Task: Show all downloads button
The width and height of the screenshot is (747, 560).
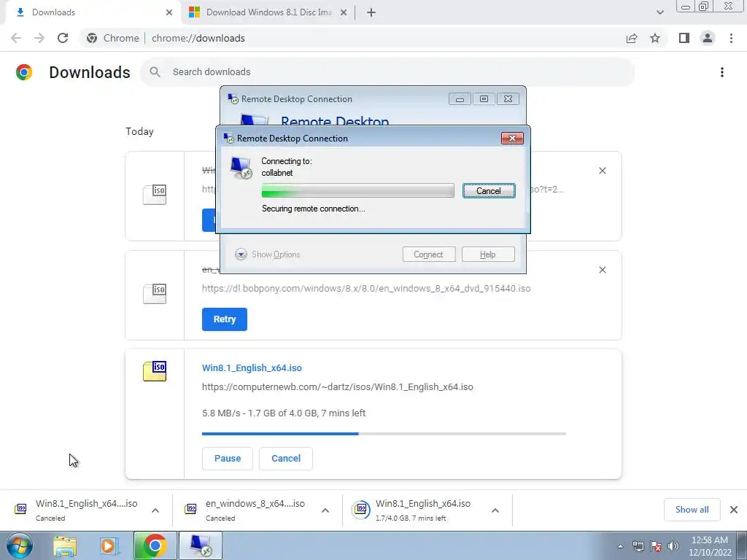Action: pyautogui.click(x=692, y=510)
